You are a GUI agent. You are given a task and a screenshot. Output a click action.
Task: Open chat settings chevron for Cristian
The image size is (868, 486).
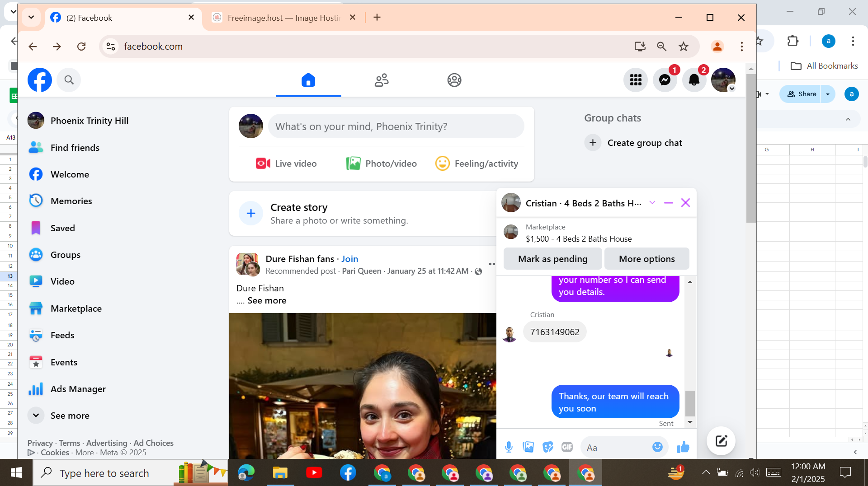point(652,203)
